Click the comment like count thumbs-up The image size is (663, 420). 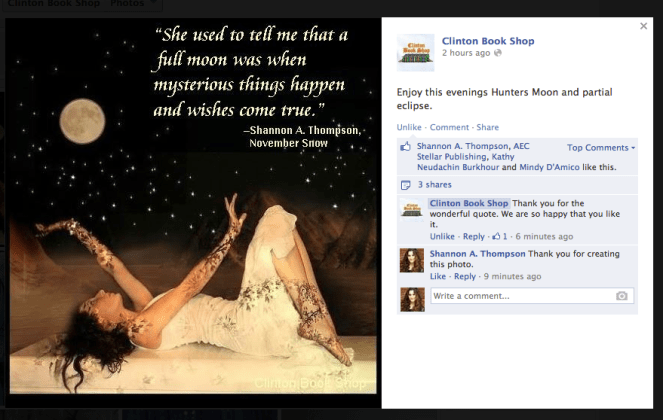496,237
